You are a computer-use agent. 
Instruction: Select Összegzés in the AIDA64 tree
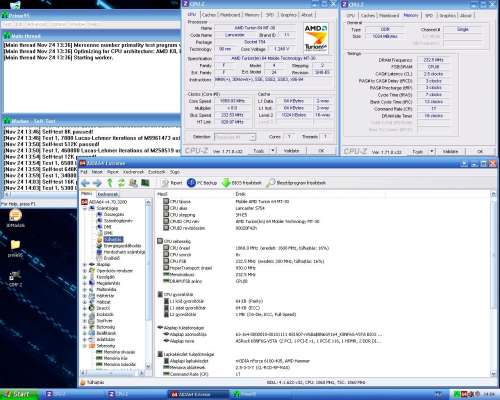coord(111,214)
